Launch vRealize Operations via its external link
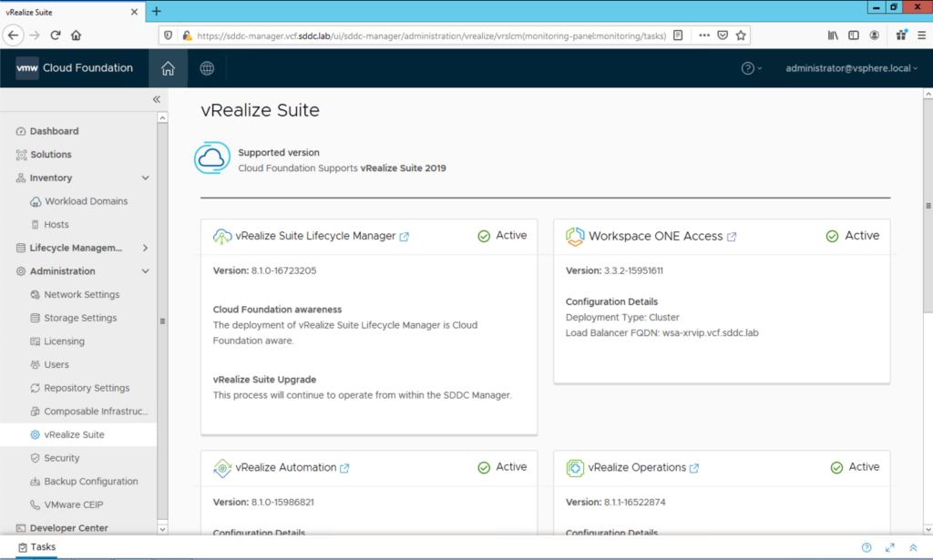Screen dimensions: 933x560 pyautogui.click(x=695, y=467)
